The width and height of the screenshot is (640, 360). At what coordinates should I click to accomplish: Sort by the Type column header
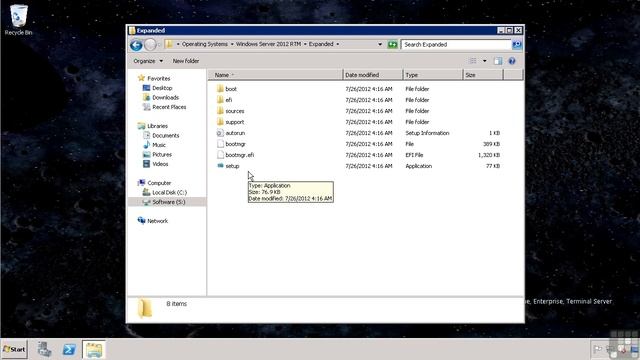(433, 75)
